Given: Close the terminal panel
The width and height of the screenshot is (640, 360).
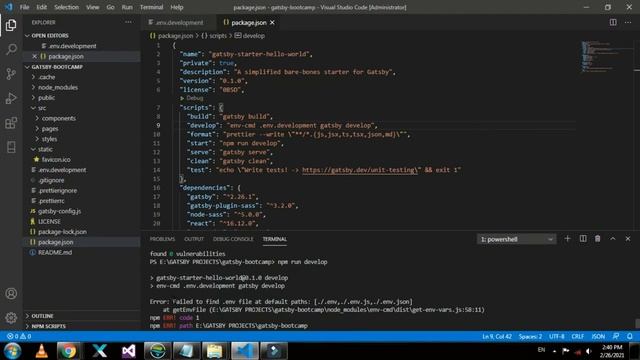Looking at the screenshot, I should 628,239.
